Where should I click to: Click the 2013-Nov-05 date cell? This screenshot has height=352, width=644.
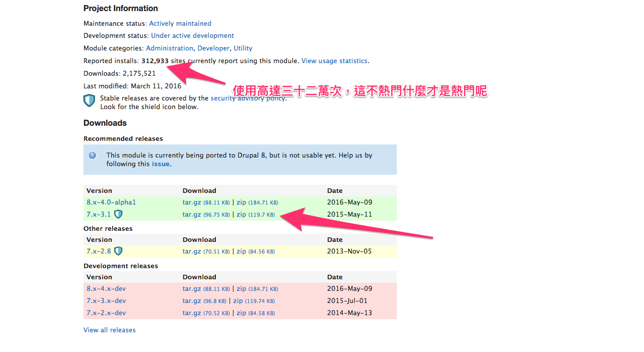tap(350, 252)
